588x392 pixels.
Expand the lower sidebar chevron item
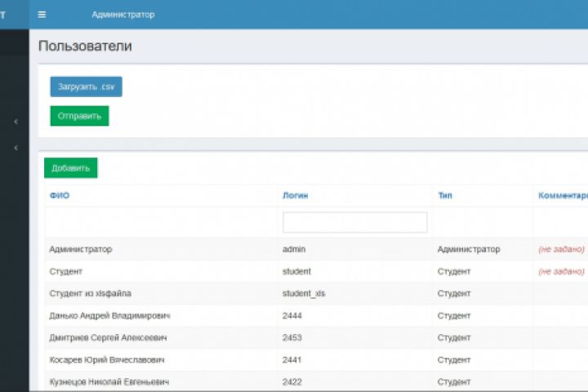16,148
